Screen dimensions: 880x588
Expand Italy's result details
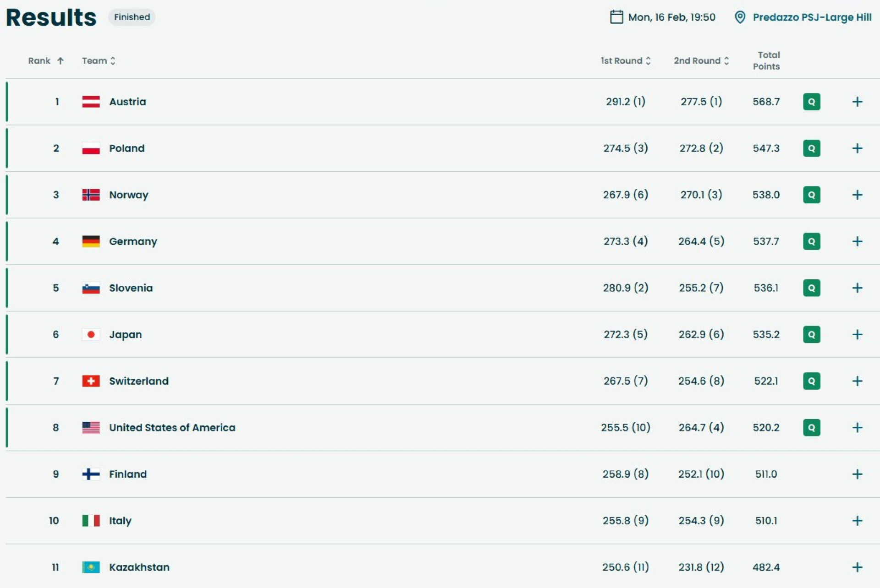[857, 521]
